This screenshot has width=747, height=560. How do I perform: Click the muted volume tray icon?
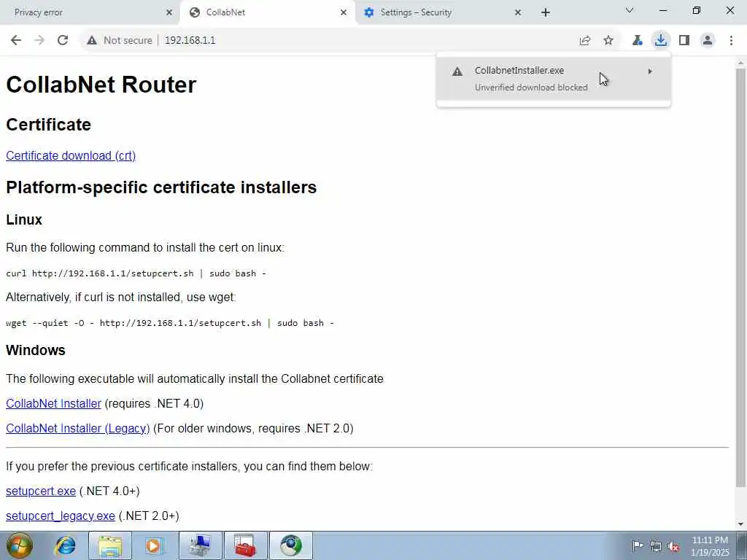[673, 545]
